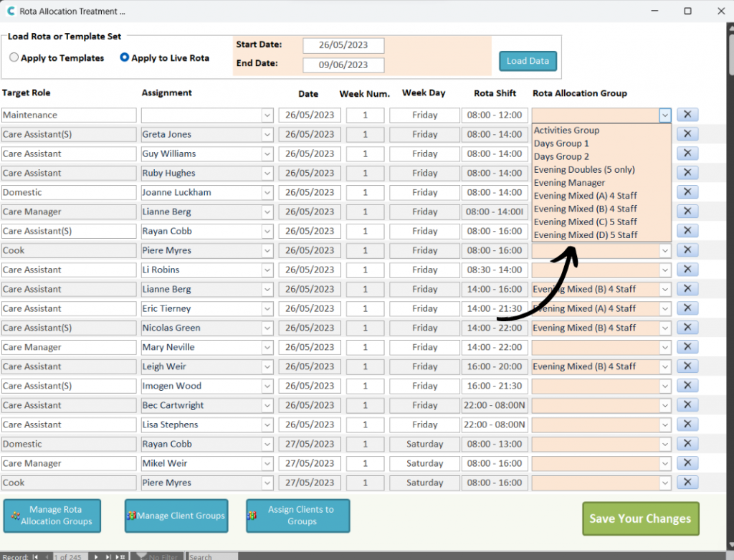Collapse the open Rota Allocation Group dropdown arrow
This screenshot has width=734, height=560.
pyautogui.click(x=664, y=115)
